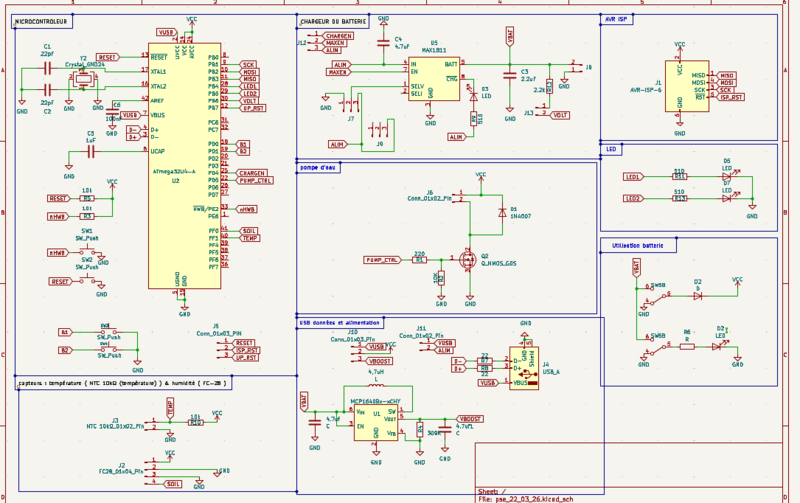Click the LED section title box
The image size is (800, 503).
(611, 149)
